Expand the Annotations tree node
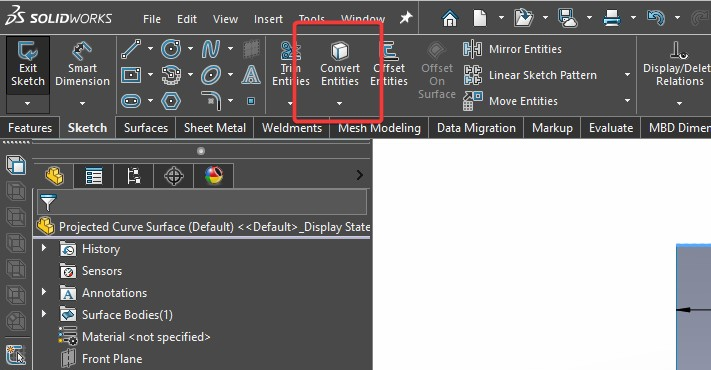 pyautogui.click(x=44, y=292)
